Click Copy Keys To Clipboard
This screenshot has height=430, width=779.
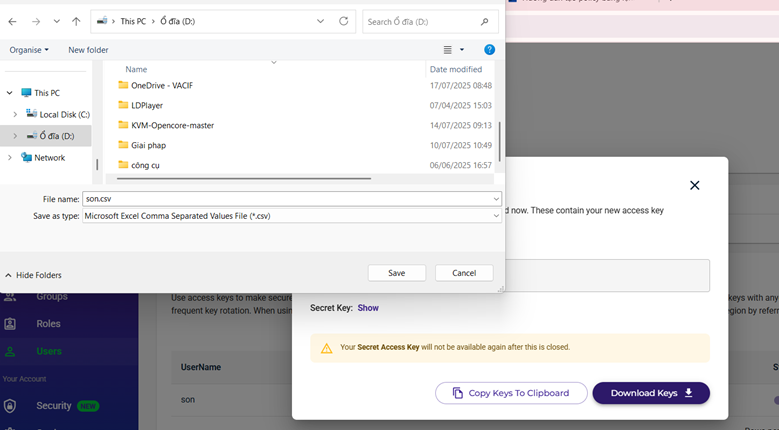pos(510,393)
